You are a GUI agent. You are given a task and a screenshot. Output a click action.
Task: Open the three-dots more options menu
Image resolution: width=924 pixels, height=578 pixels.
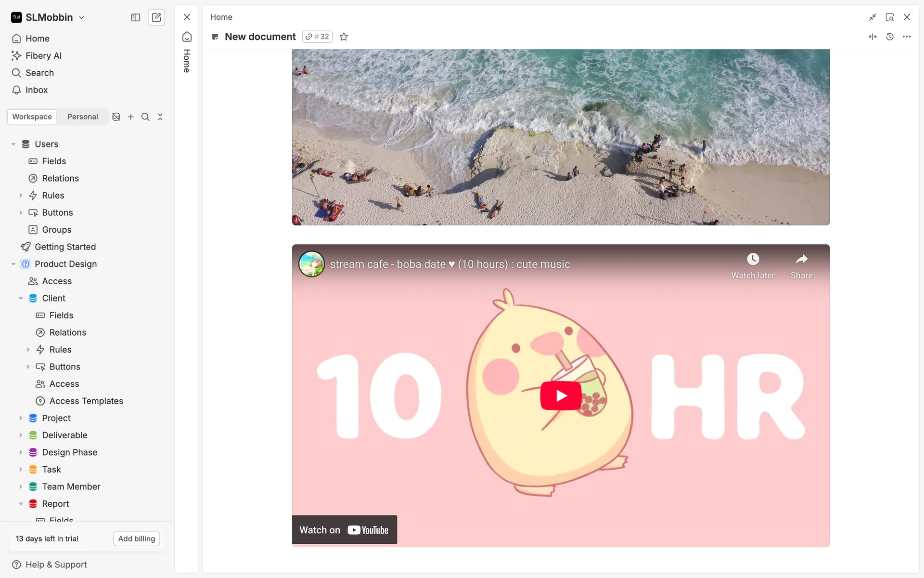(x=907, y=37)
